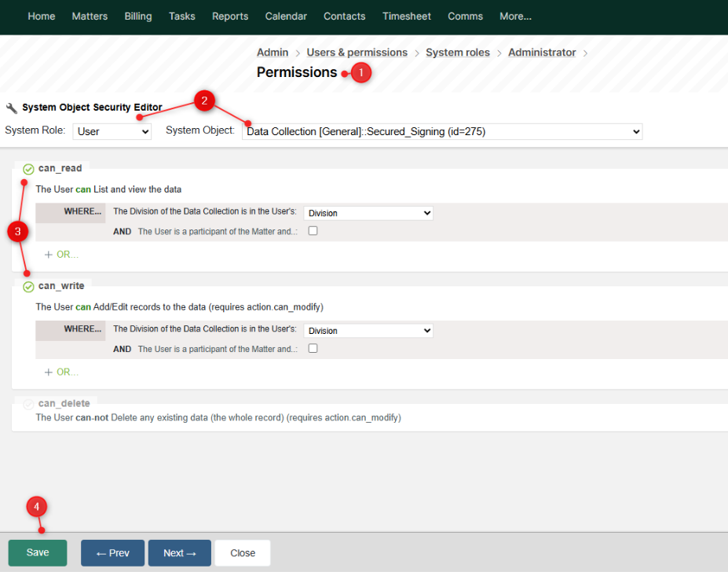Open the System Object dropdown for Secured_Signing
This screenshot has height=572, width=728.
444,131
